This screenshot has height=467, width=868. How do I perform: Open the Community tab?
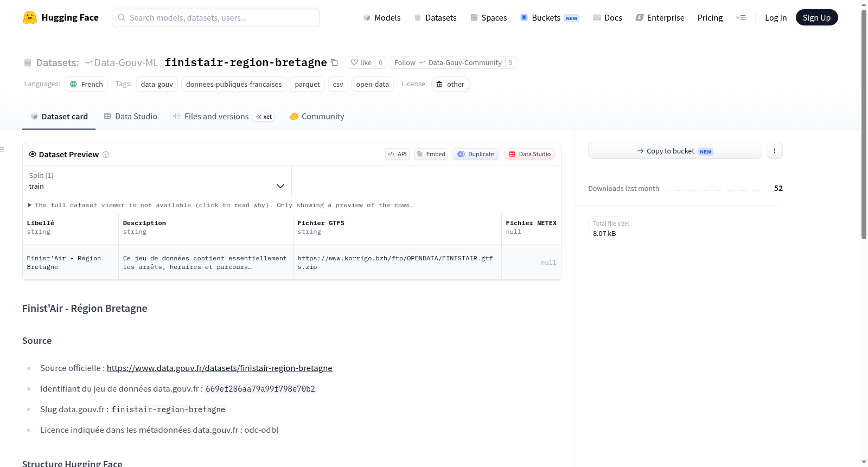pos(317,116)
